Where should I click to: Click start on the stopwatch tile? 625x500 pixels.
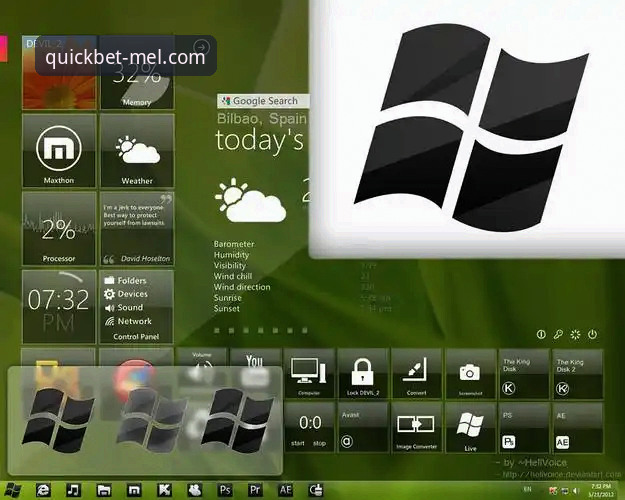pyautogui.click(x=298, y=443)
